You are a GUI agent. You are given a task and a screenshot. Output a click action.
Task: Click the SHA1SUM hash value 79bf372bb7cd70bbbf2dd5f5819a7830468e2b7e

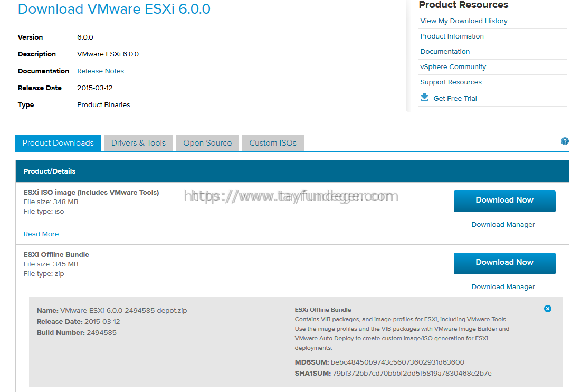tap(412, 373)
